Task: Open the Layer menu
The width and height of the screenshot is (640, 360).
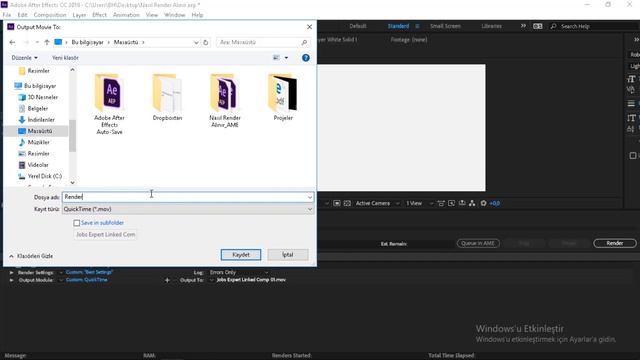Action: 79,15
